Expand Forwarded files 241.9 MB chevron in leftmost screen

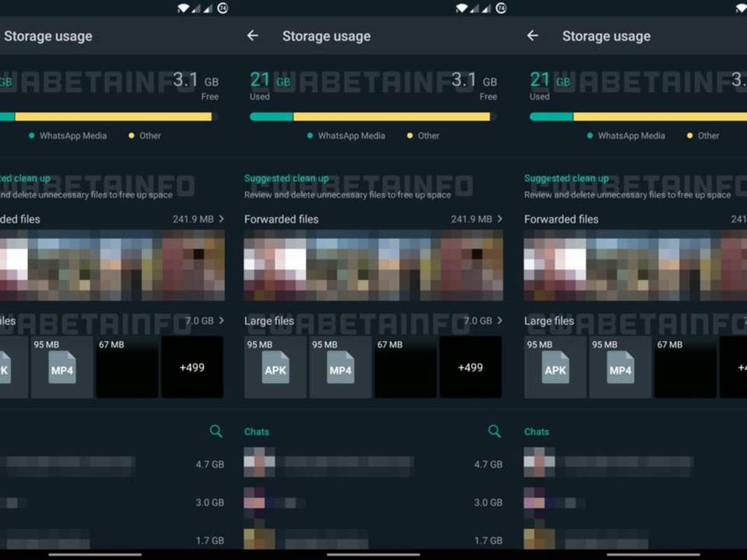(222, 219)
